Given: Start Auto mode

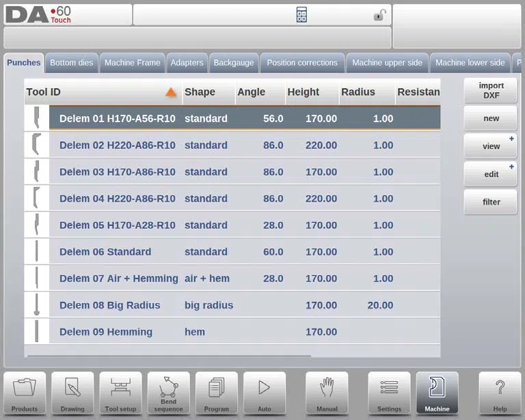Looking at the screenshot, I should [x=265, y=393].
